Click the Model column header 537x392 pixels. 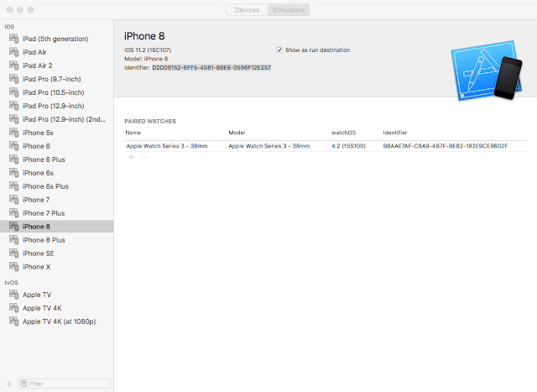tap(237, 133)
